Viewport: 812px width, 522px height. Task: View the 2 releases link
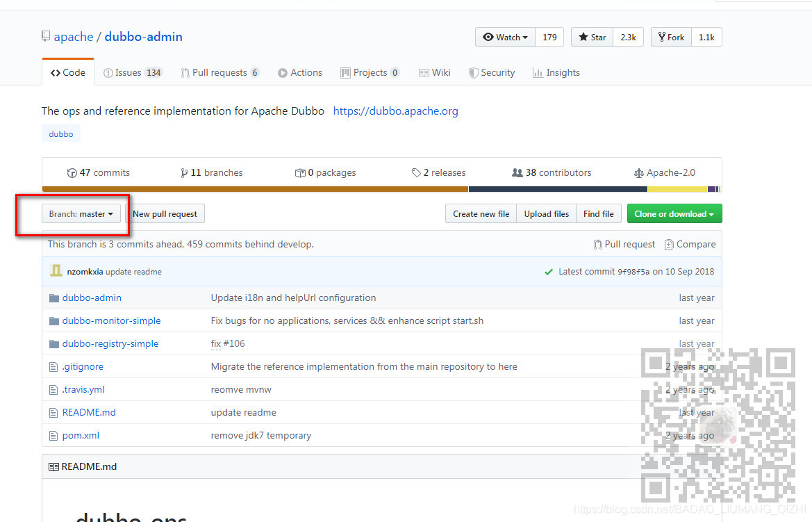[438, 172]
